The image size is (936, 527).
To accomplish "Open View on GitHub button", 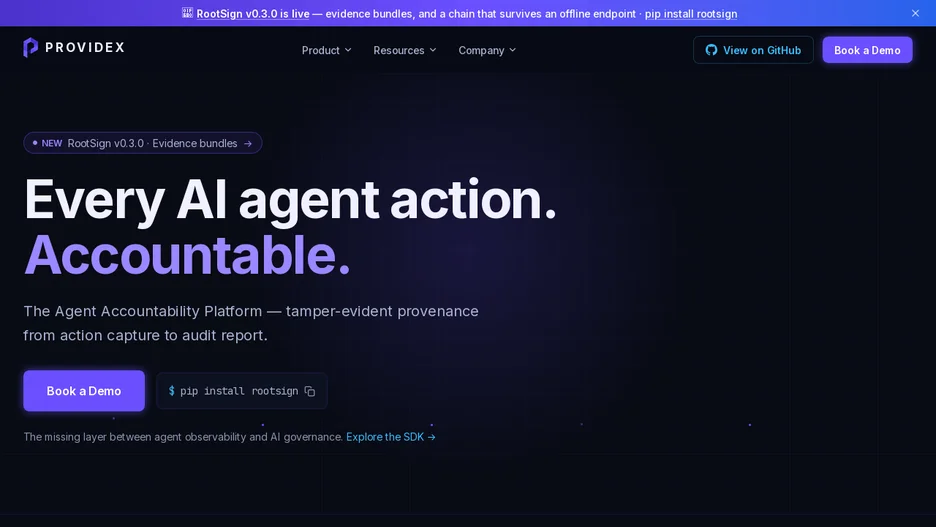I will coord(753,50).
